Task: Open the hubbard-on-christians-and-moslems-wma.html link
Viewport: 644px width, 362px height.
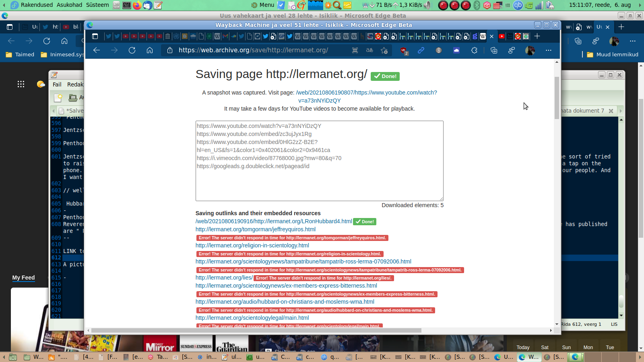Action: tap(285, 302)
